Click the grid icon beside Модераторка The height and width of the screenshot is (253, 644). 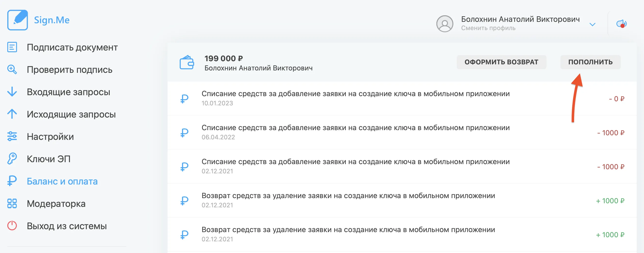[12, 203]
